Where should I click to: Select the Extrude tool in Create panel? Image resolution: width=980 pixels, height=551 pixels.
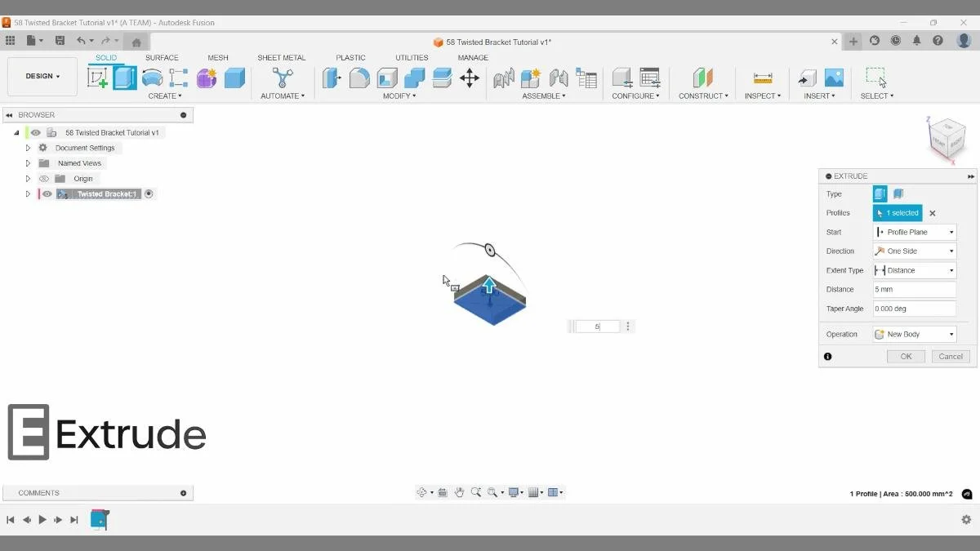tap(124, 78)
